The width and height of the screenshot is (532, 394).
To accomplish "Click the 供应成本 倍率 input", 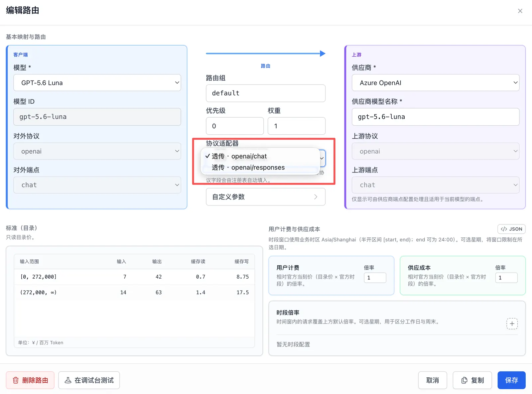I will [x=506, y=278].
